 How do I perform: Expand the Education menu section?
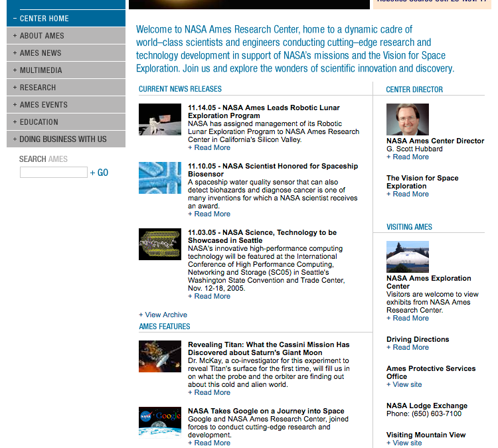[x=66, y=122]
